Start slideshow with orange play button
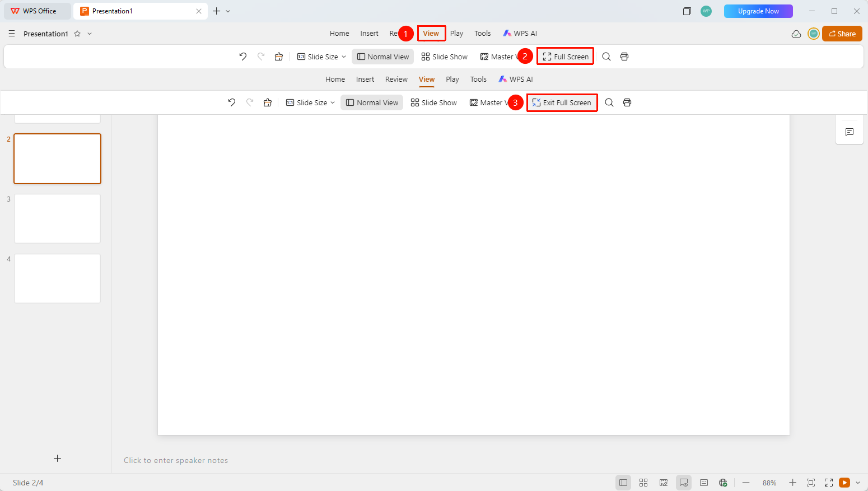 (844, 483)
